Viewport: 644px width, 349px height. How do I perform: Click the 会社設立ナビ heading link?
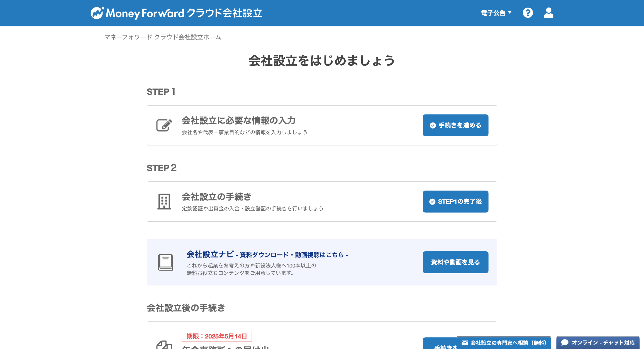click(x=210, y=254)
